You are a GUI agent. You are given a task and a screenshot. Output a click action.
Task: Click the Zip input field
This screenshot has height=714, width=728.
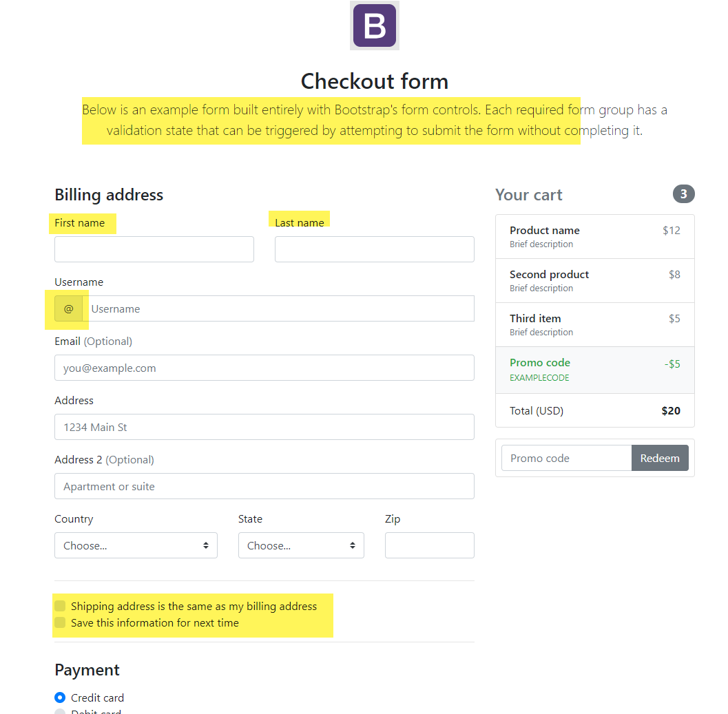430,545
